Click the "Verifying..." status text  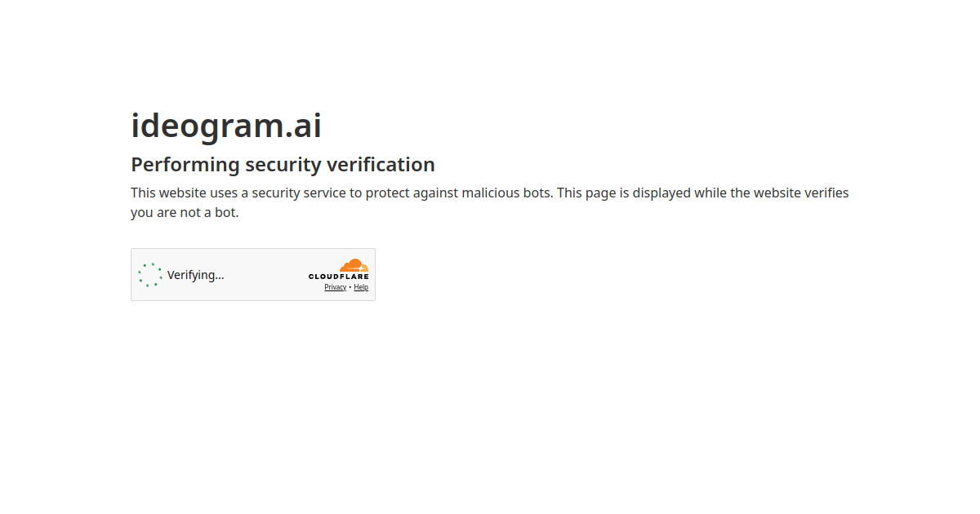coord(195,275)
